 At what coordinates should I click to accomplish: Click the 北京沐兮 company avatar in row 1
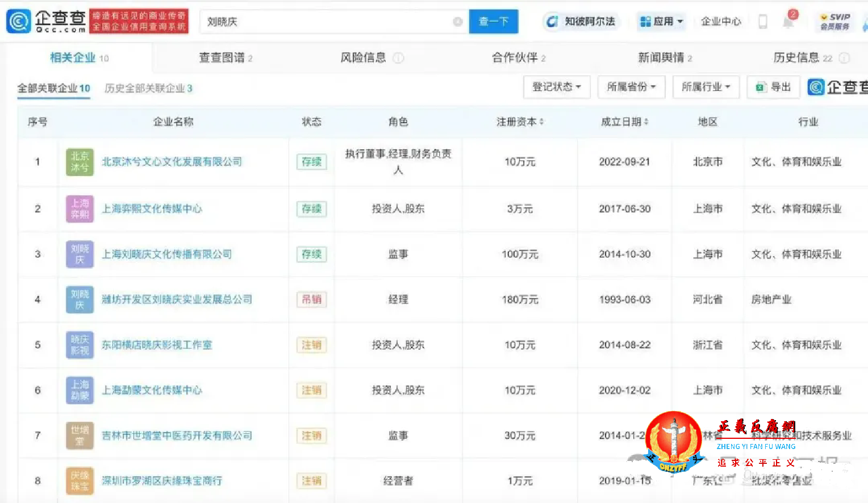(79, 161)
